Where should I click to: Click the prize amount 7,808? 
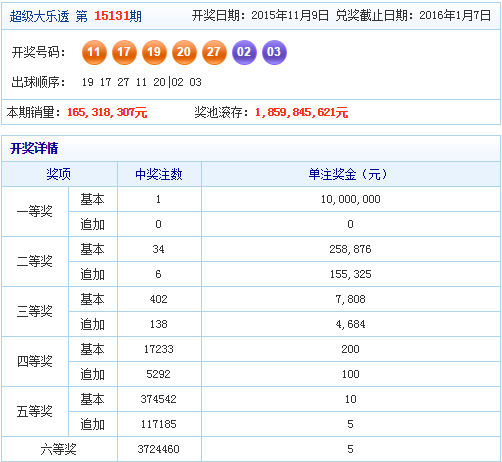350,299
